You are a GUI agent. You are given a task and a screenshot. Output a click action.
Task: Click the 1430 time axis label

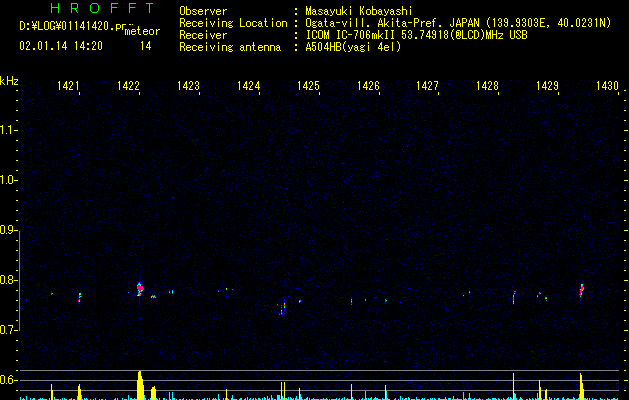[x=607, y=85]
